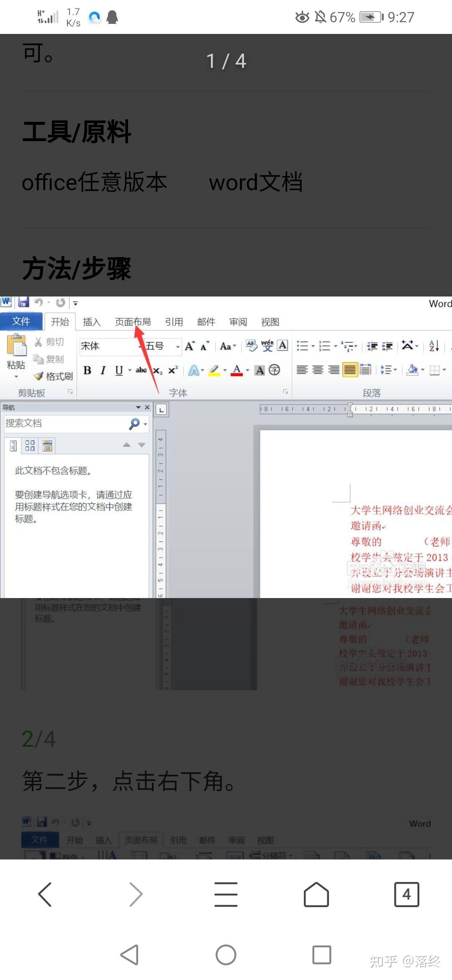Image resolution: width=452 pixels, height=980 pixels.
Task: Toggle italic formatting (I)
Action: click(103, 370)
